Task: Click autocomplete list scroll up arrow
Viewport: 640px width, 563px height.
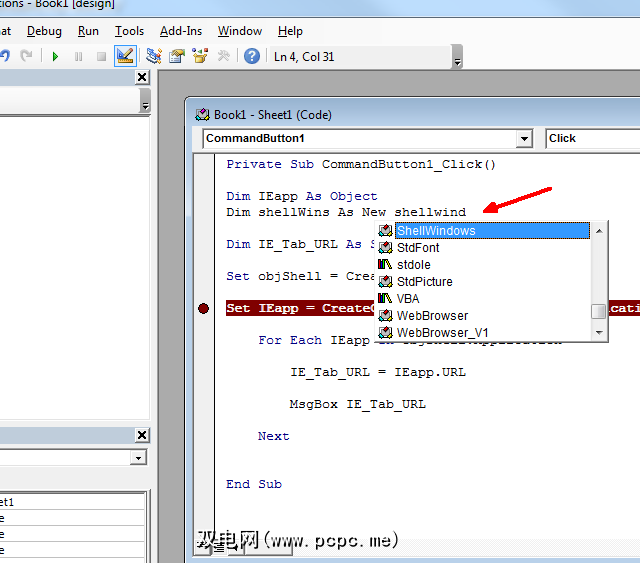Action: (599, 231)
